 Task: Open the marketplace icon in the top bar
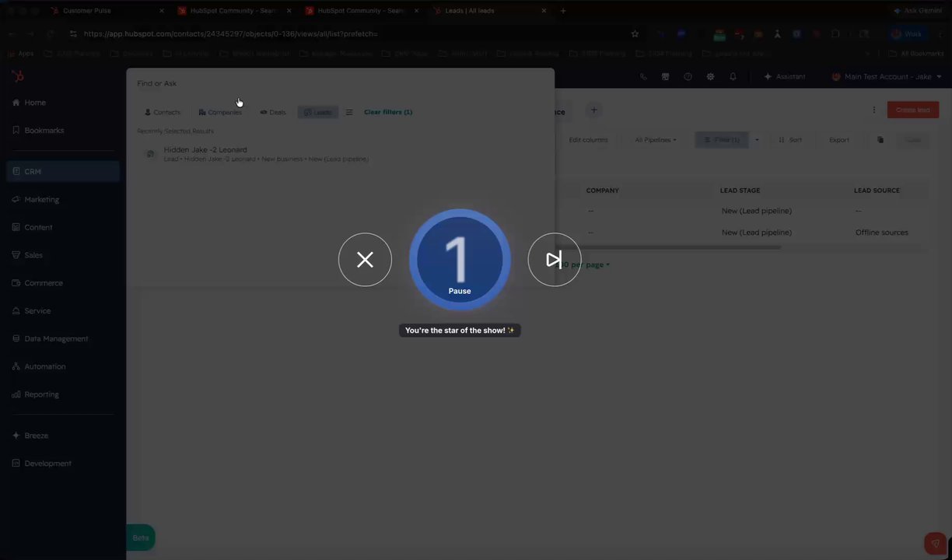point(665,77)
